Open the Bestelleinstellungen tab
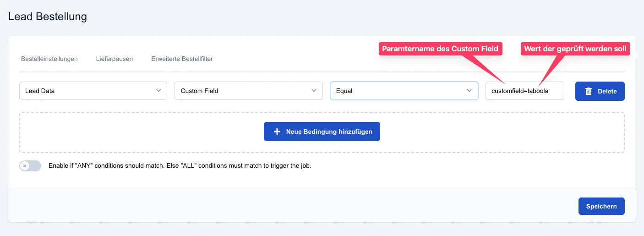Viewport: 644px width, 236px height. [49, 59]
